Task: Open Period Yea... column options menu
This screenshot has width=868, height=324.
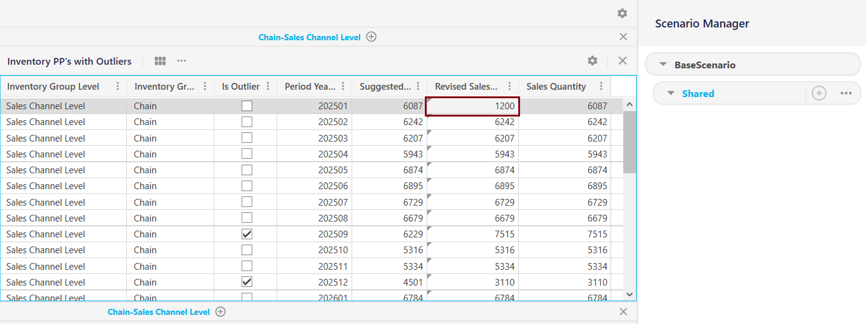Action: click(343, 87)
